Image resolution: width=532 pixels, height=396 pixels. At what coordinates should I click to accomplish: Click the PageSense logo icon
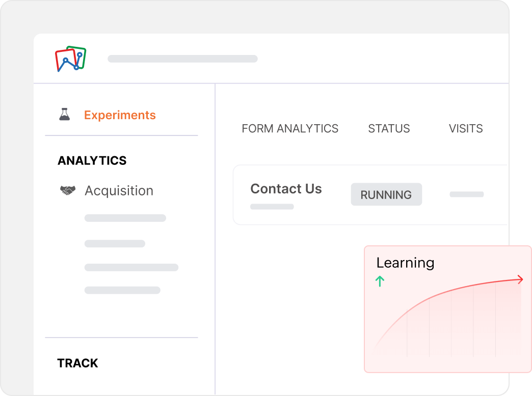coord(70,59)
